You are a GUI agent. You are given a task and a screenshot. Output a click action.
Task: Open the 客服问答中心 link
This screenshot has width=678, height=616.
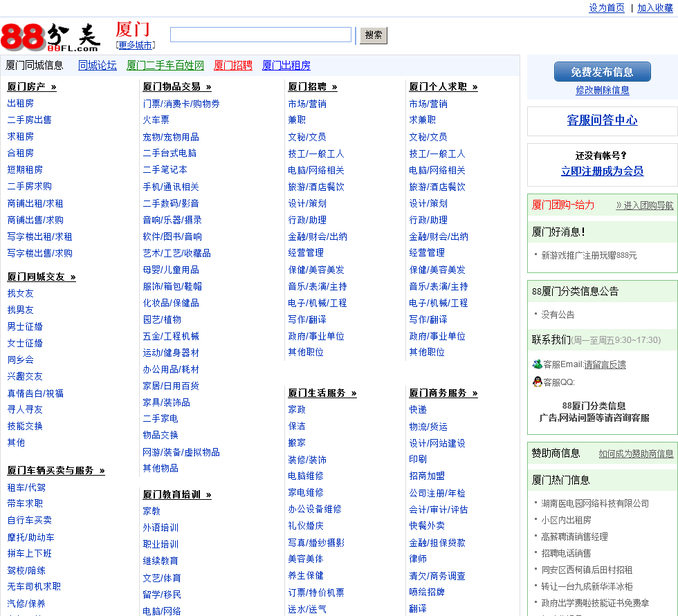coord(603,120)
